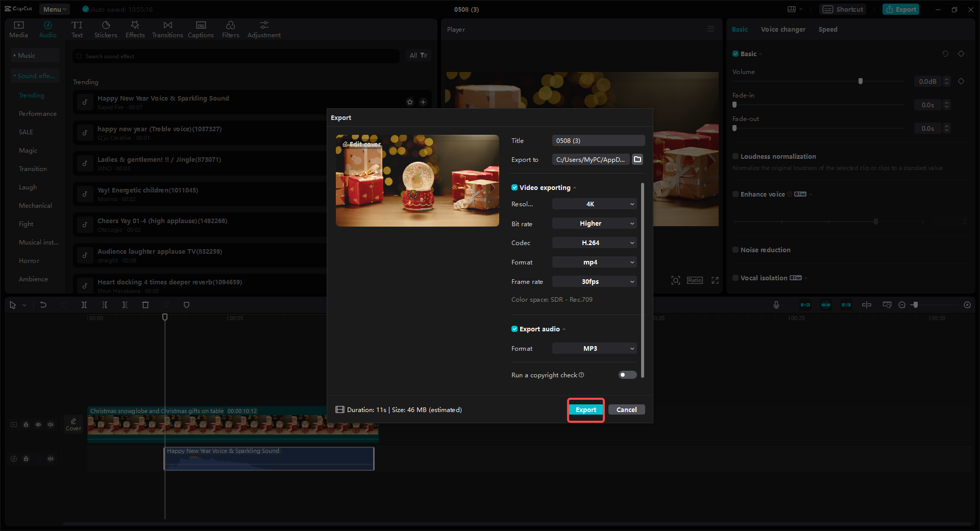Open the folder picker next to Export to path
980x531 pixels.
pyautogui.click(x=637, y=159)
